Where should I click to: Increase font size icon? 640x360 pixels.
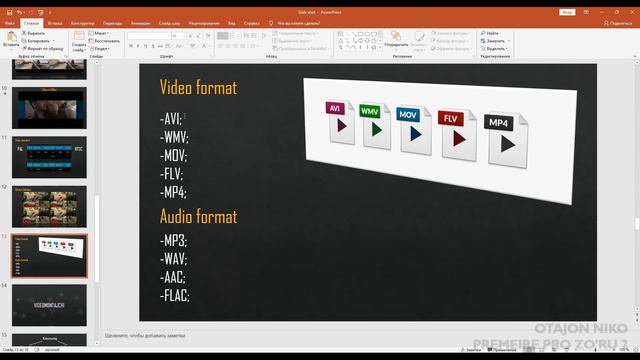pyautogui.click(x=191, y=36)
